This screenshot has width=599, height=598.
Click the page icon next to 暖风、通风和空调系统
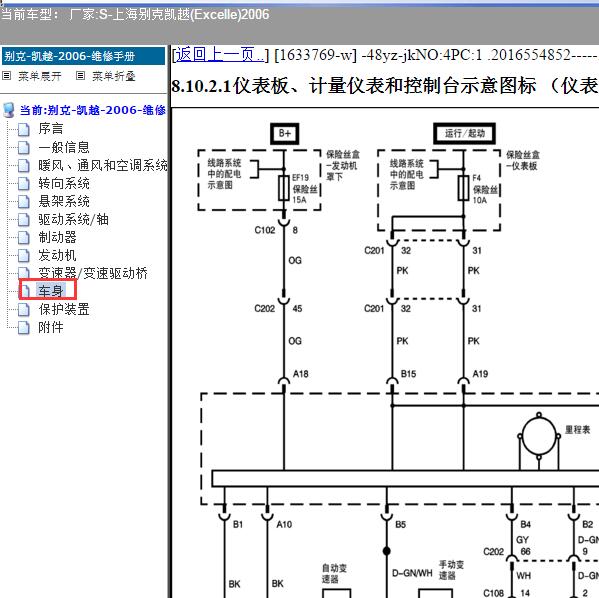[x=24, y=165]
